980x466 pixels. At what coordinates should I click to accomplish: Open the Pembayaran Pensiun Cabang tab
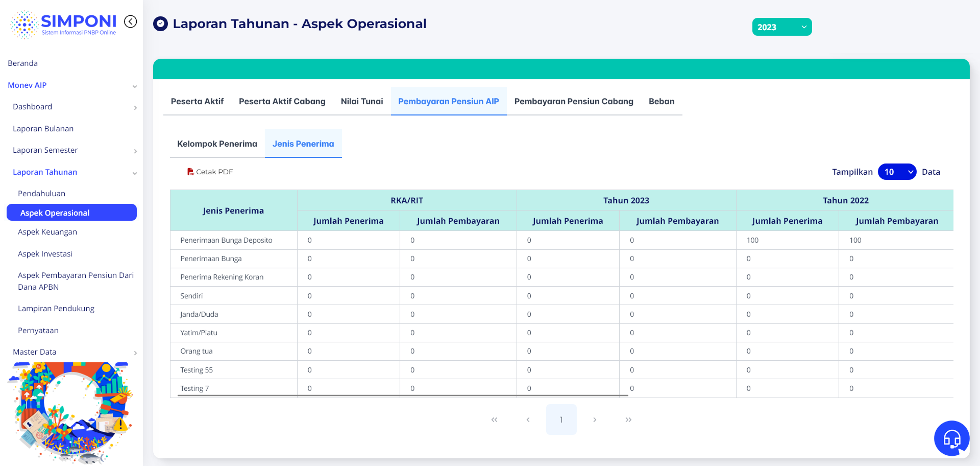tap(574, 101)
